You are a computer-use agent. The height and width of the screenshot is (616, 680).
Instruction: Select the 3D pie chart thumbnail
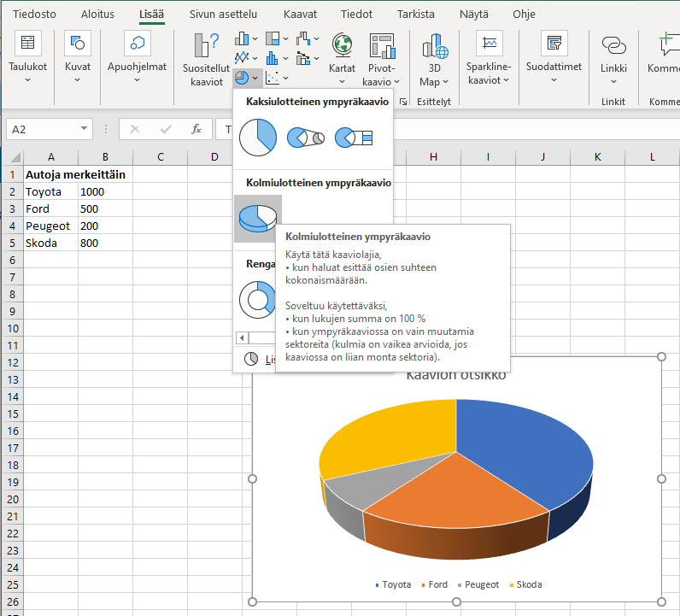(258, 218)
